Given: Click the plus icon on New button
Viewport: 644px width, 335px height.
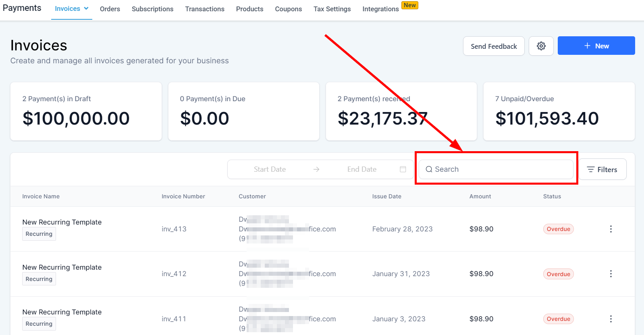Looking at the screenshot, I should 587,46.
